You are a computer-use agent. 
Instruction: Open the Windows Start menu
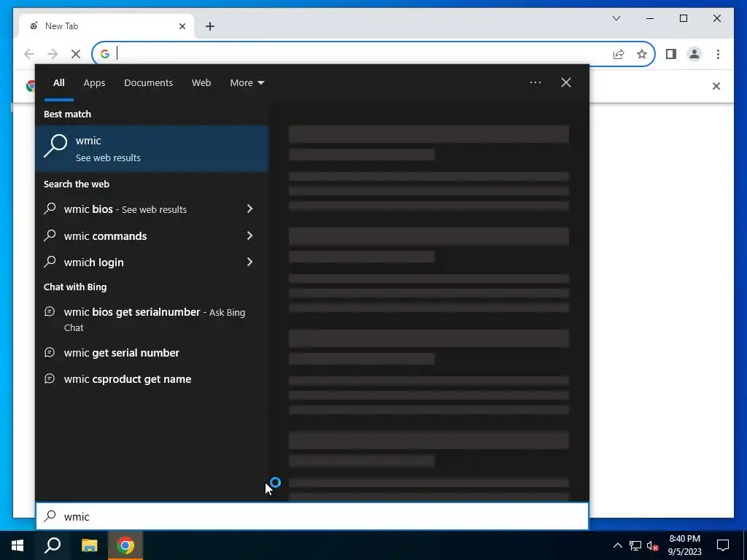(x=18, y=545)
